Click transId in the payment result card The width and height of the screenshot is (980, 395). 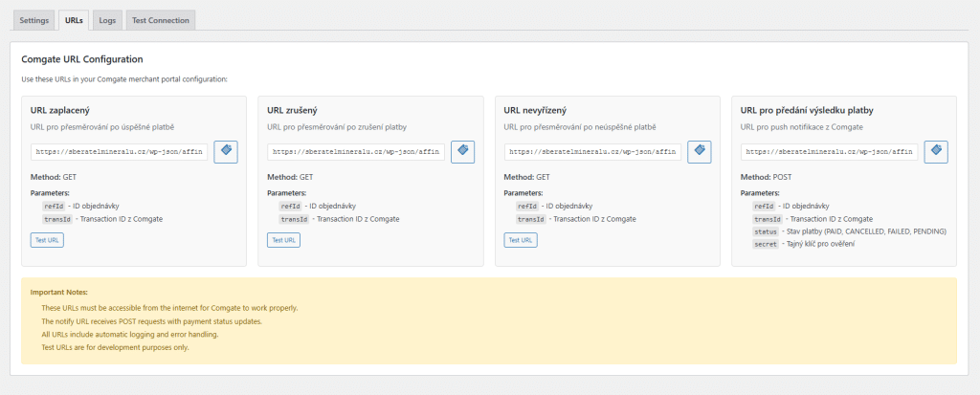[768, 219]
